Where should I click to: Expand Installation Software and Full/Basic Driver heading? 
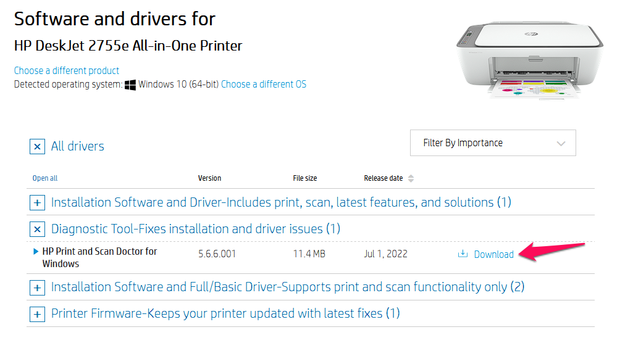pyautogui.click(x=287, y=287)
